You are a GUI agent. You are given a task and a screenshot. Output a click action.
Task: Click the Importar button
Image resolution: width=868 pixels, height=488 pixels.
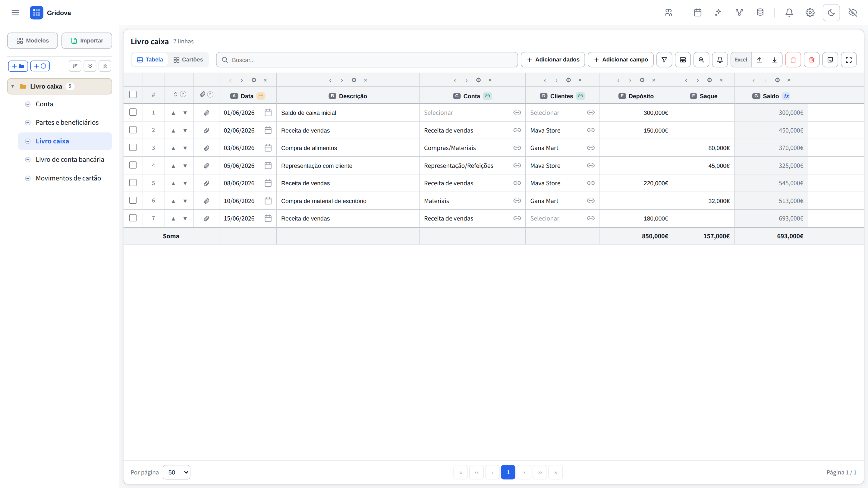86,40
